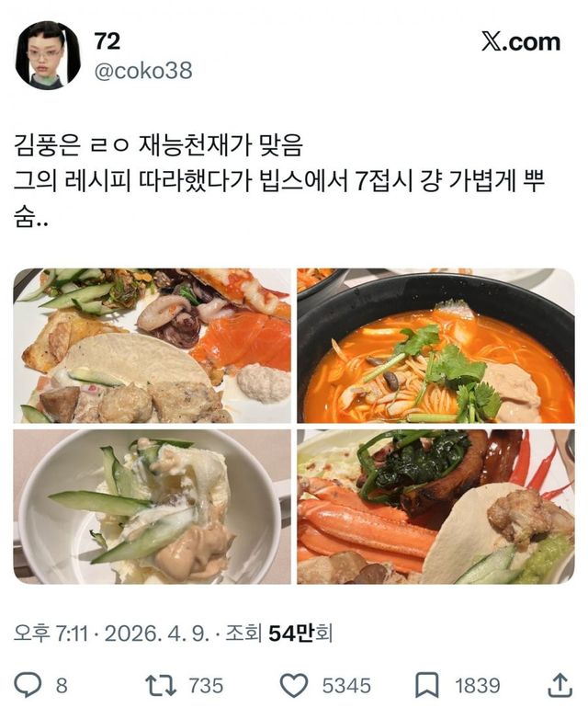Click the tweet text starting with 김풍은
The width and height of the screenshot is (588, 719).
tap(278, 182)
